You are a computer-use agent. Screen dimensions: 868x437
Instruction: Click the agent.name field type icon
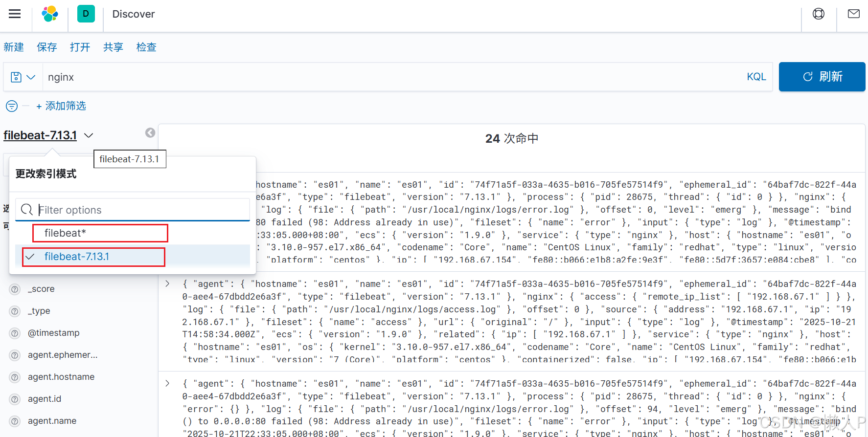(15, 421)
